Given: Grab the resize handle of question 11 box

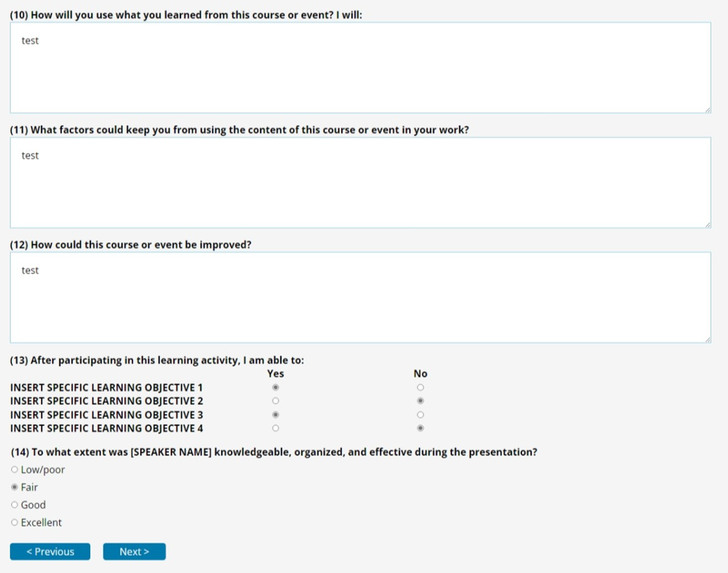Looking at the screenshot, I should point(708,225).
